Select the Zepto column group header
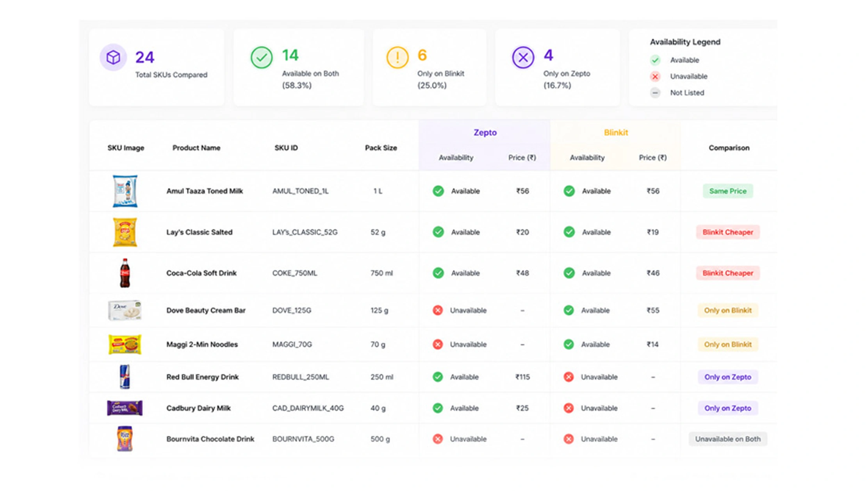This screenshot has width=868, height=491. 485,132
